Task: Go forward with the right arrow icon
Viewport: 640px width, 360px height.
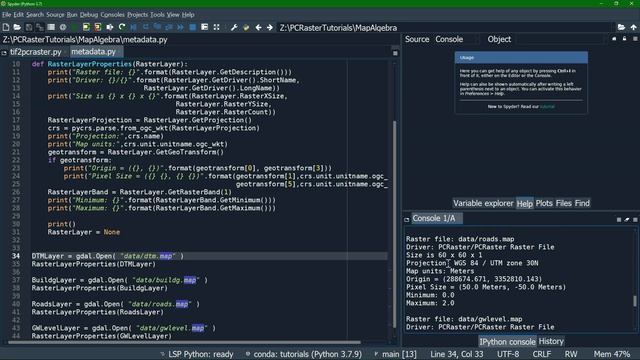Action: 270,27
